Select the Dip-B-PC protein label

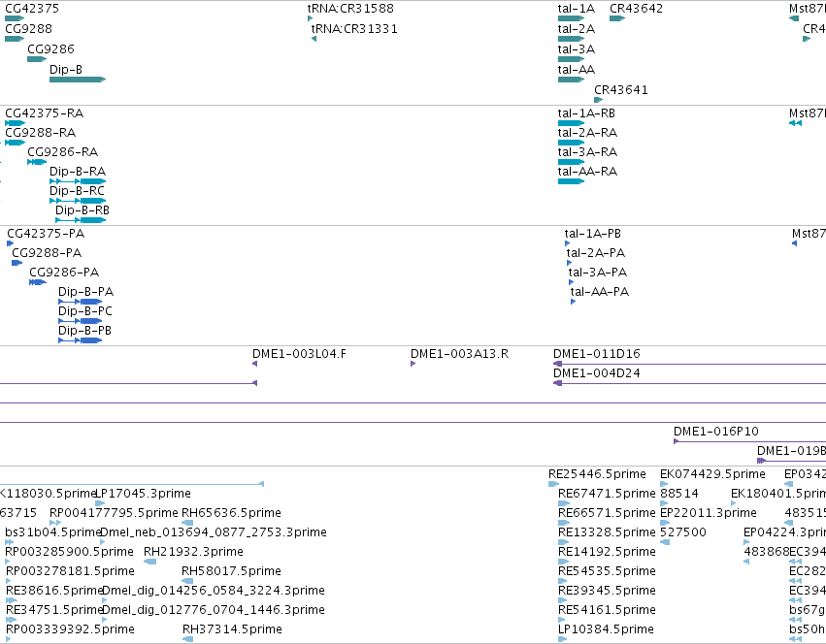click(85, 311)
